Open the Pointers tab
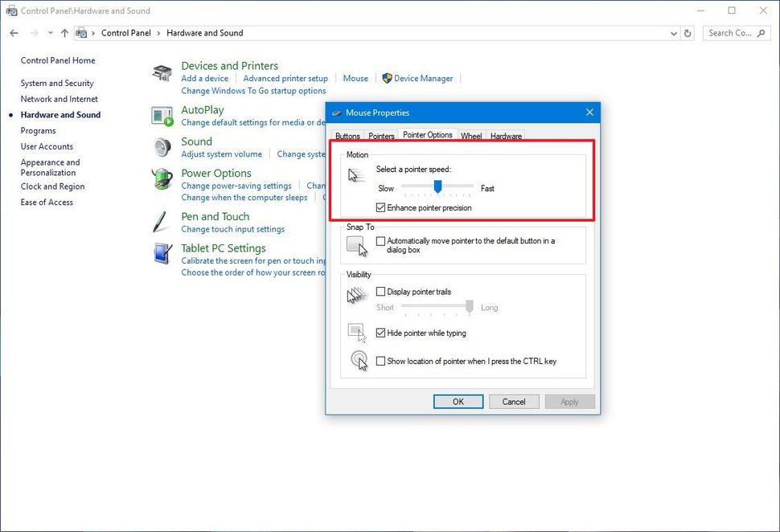The image size is (780, 532). 380,136
